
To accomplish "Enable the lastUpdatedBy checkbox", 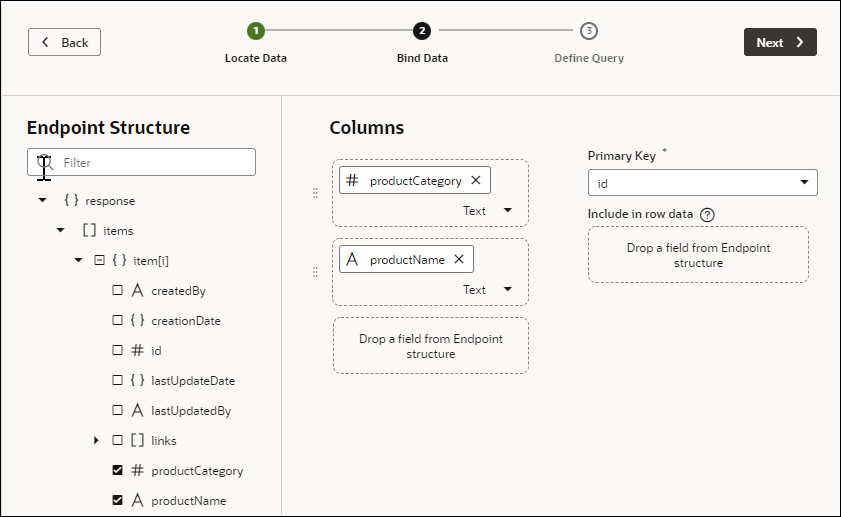I will pos(117,411).
